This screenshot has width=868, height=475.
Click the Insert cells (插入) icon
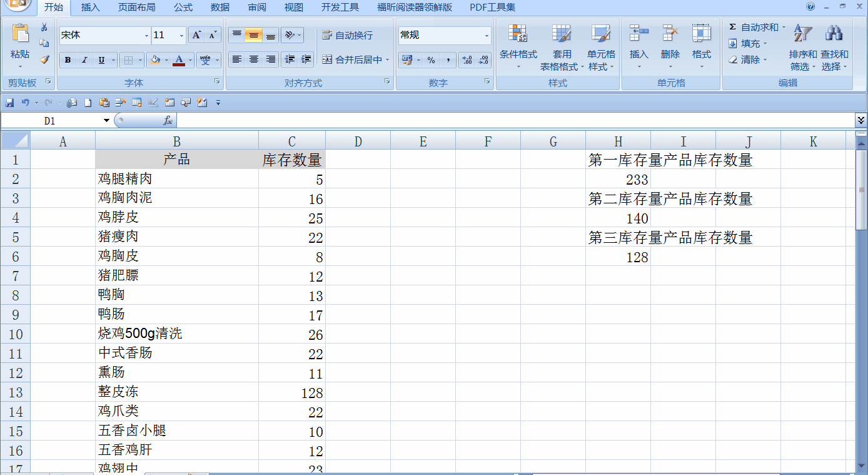point(639,33)
